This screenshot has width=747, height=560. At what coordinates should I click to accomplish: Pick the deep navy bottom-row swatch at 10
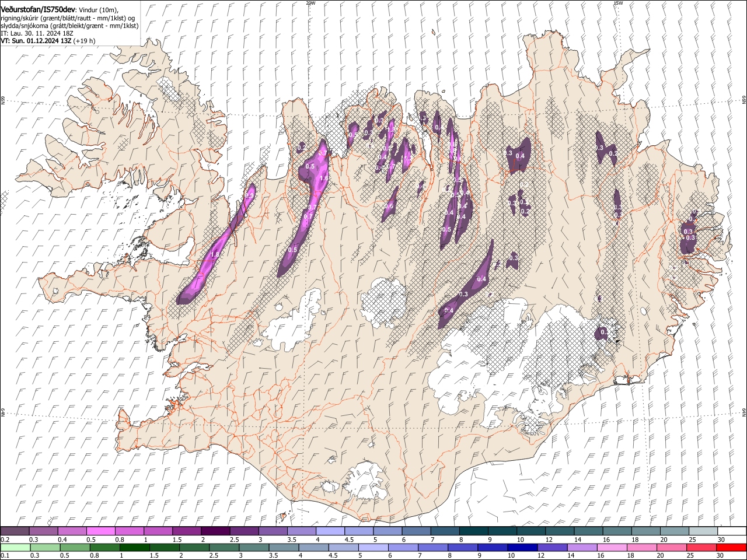522,547
